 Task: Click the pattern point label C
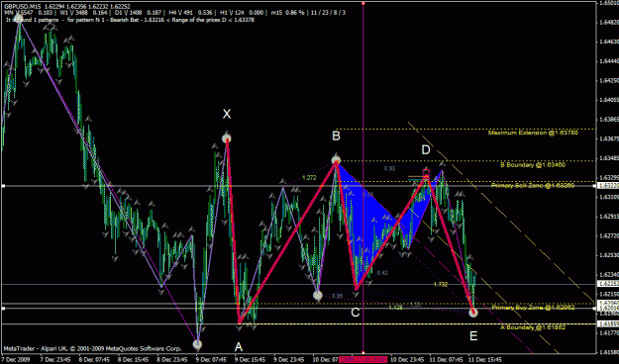tap(356, 313)
